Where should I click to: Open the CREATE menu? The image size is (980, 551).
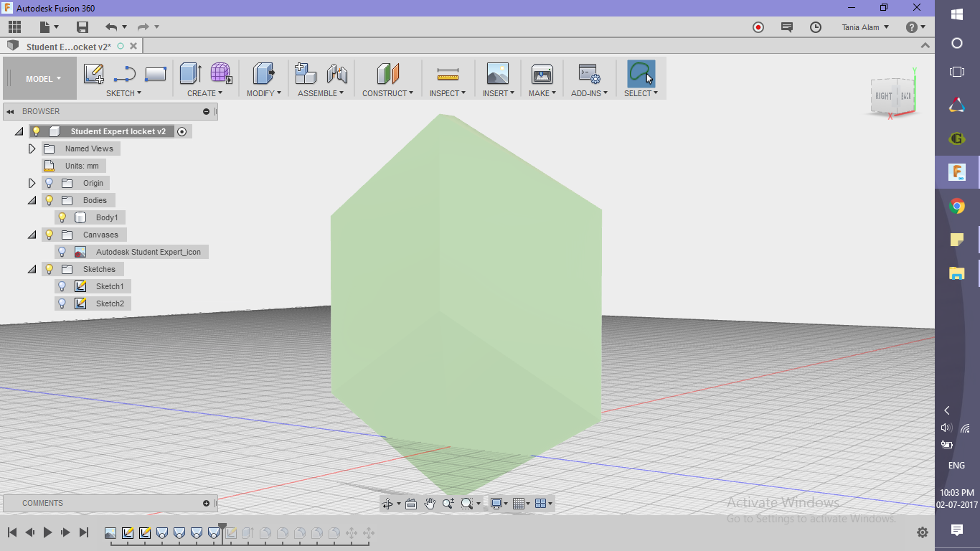click(205, 93)
